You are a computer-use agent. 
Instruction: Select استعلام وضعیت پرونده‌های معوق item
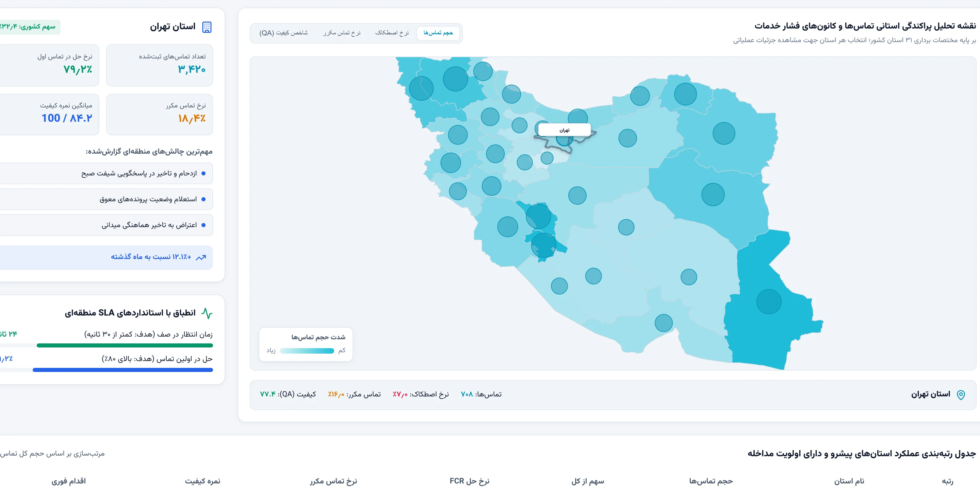pyautogui.click(x=106, y=199)
